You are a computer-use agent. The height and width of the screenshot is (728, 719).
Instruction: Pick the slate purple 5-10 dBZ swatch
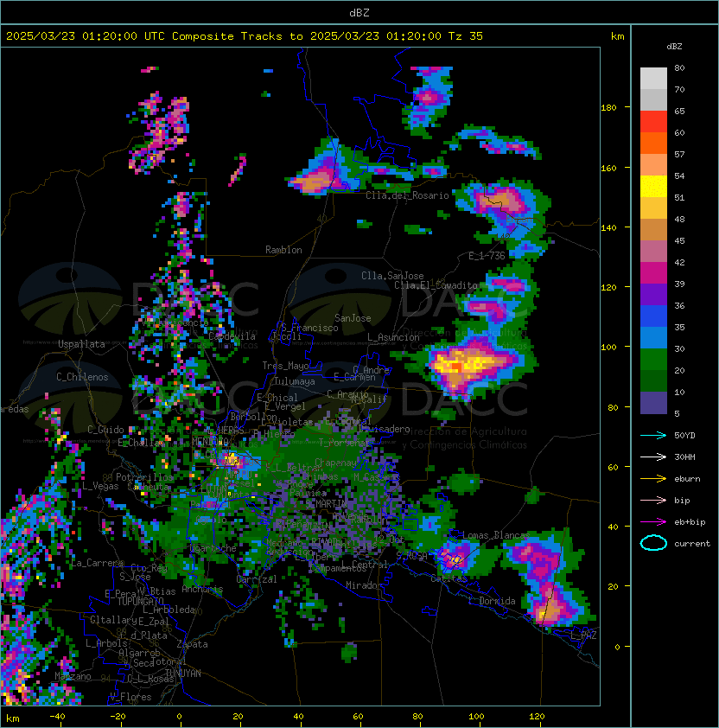coord(653,403)
